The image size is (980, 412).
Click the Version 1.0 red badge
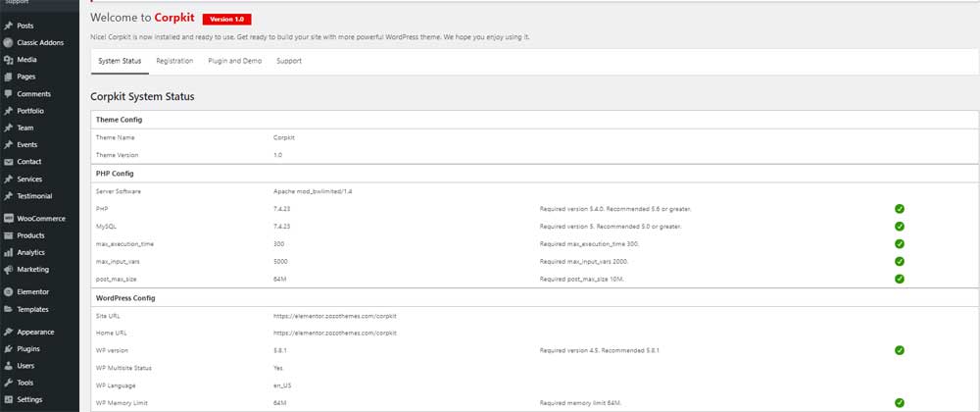226,19
